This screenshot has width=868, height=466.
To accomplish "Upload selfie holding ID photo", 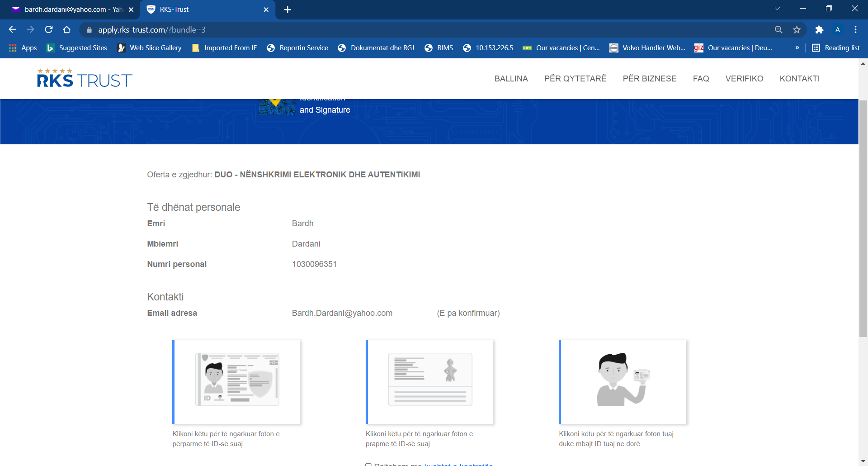I will pos(623,382).
